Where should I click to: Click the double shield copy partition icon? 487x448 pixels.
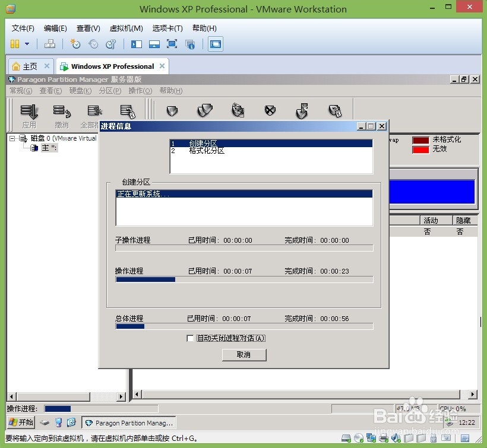[205, 110]
